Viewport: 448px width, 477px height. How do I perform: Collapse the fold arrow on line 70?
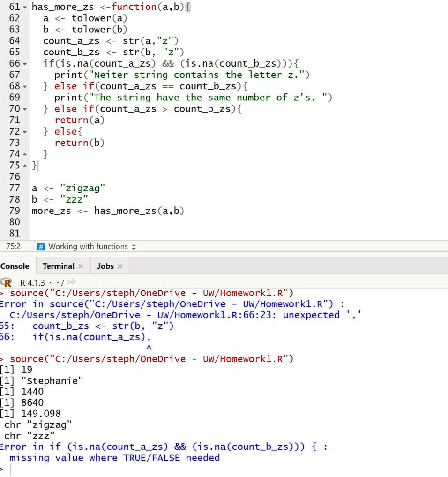click(25, 109)
